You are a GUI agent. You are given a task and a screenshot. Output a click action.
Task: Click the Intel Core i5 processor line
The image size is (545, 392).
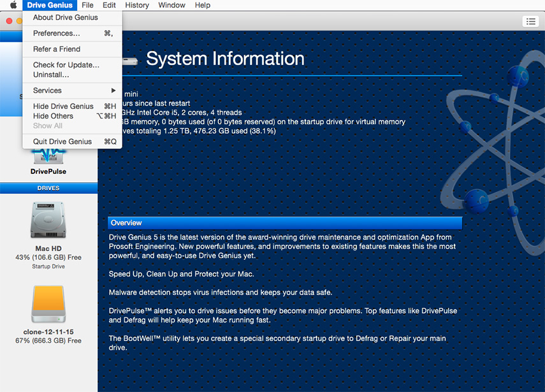pos(182,113)
